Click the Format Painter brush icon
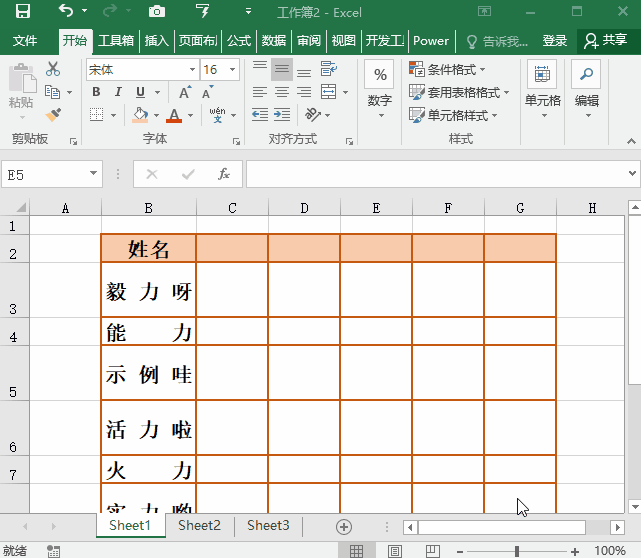641x558 pixels. (x=53, y=115)
